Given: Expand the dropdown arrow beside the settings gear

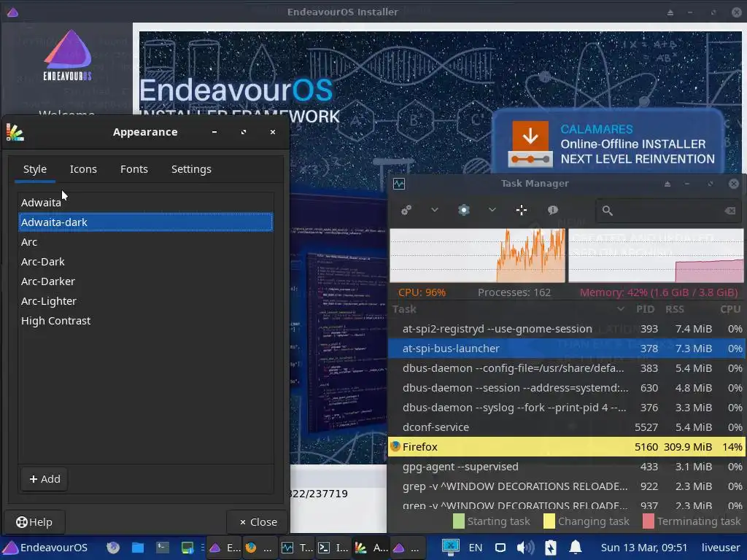Looking at the screenshot, I should (492, 210).
